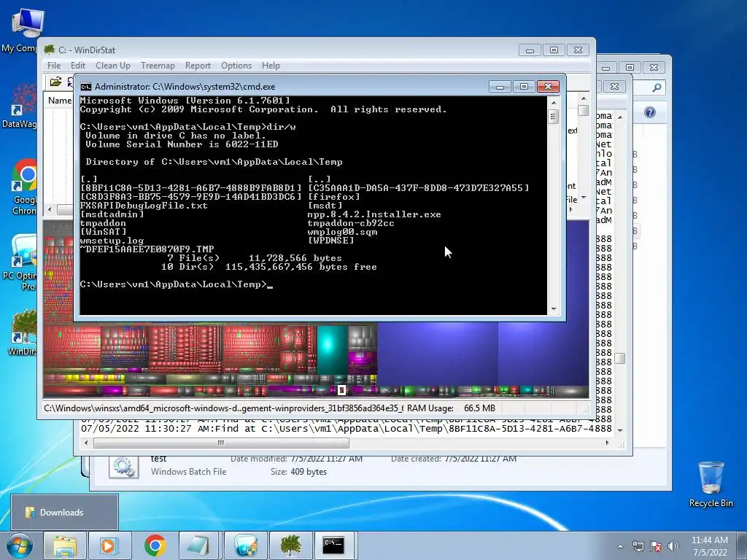
Task: Open Windows Explorer from the taskbar
Action: (65, 545)
